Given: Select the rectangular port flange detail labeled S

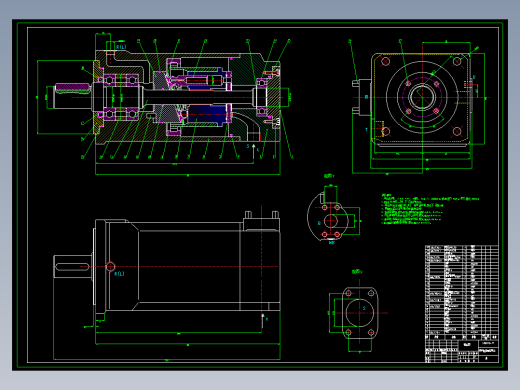Looking at the screenshot, I should 359,313.
